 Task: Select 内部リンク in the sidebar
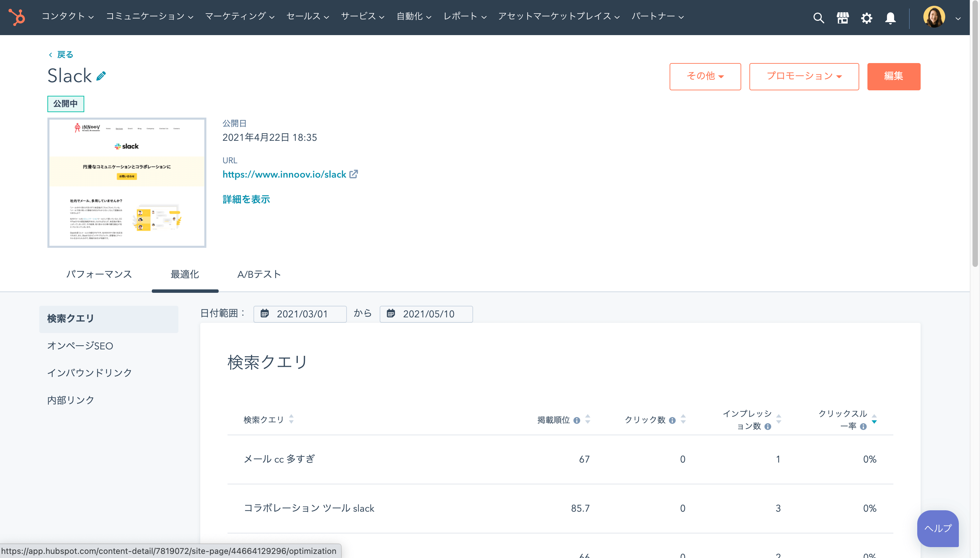[71, 400]
